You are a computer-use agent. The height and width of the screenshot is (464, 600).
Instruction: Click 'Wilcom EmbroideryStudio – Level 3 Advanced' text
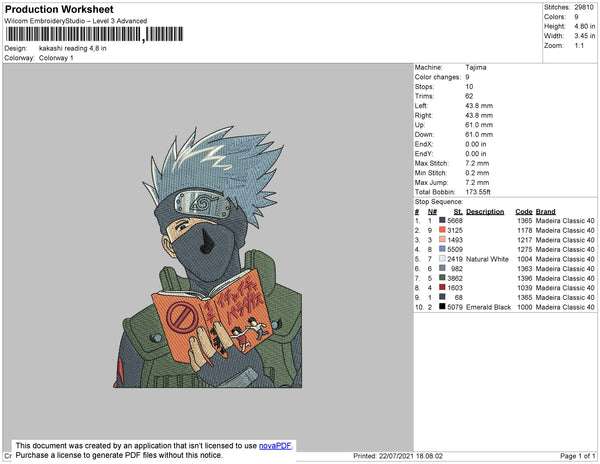(76, 21)
